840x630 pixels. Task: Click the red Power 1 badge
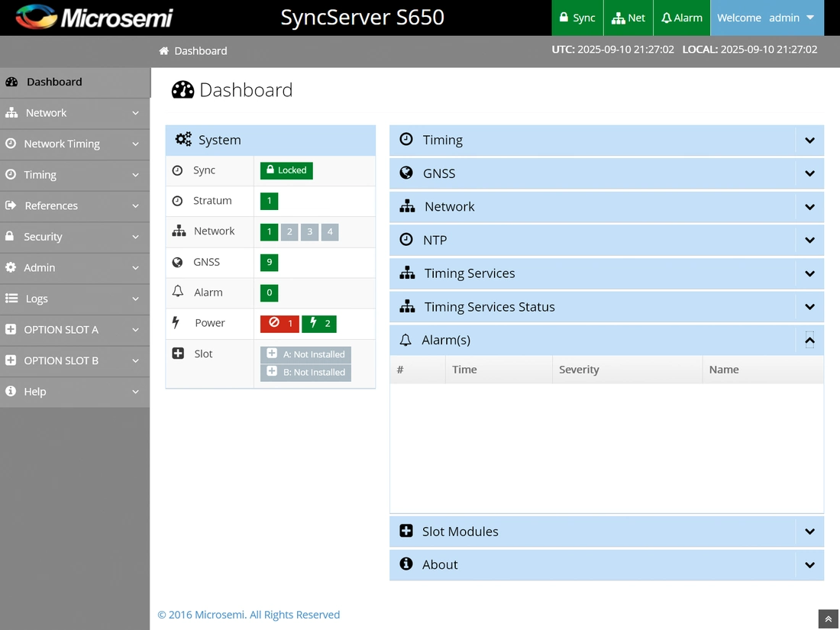279,324
